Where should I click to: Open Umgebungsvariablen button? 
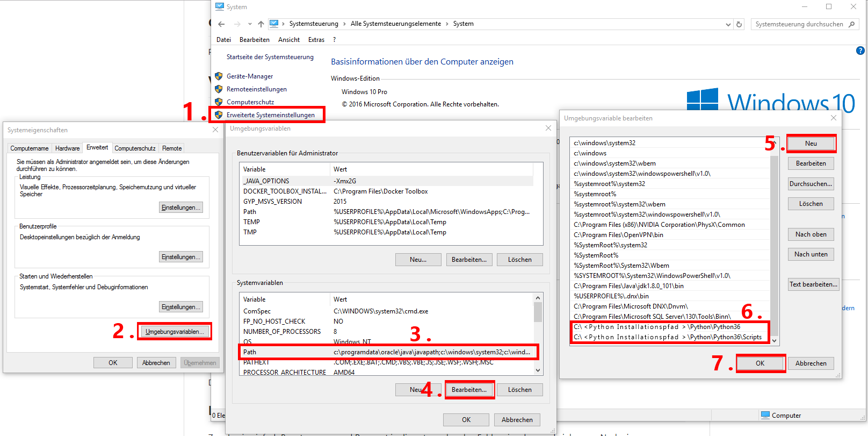pyautogui.click(x=175, y=332)
